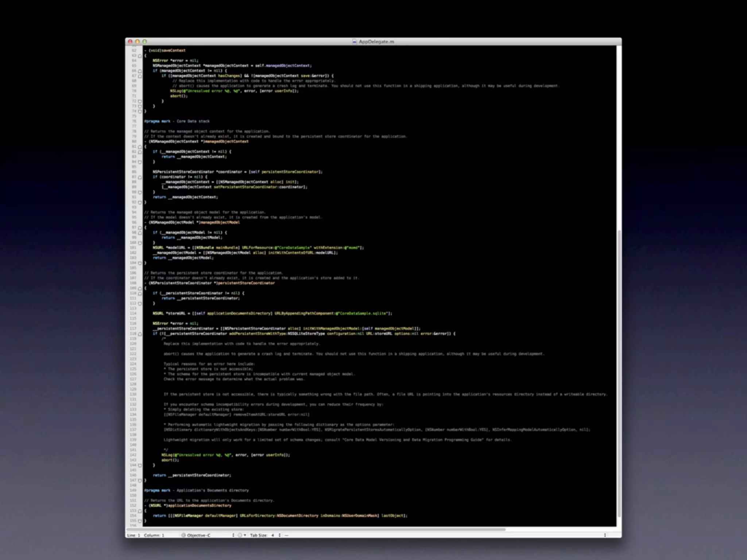747x560 pixels.
Task: Collapse the block at line 118
Action: (x=140, y=334)
